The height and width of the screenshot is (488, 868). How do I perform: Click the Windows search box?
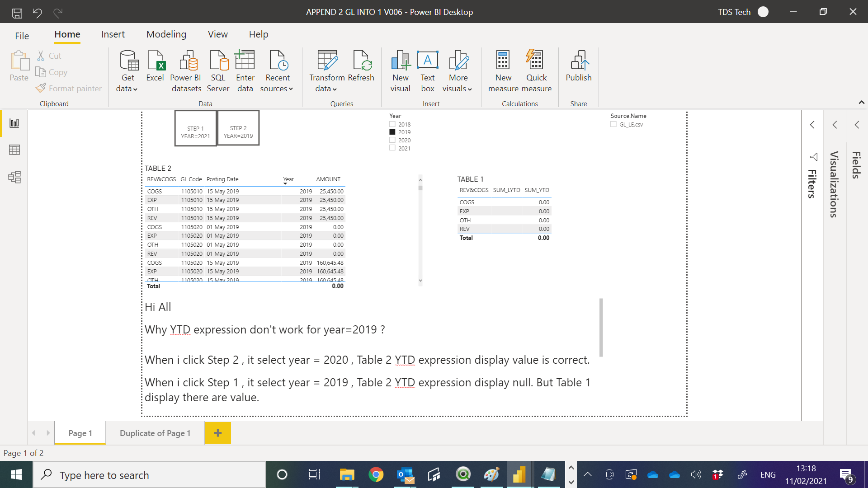149,475
